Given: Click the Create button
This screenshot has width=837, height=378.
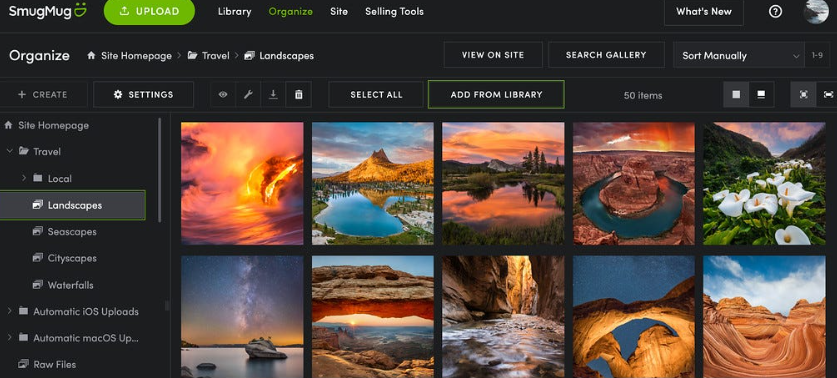Looking at the screenshot, I should coord(43,94).
